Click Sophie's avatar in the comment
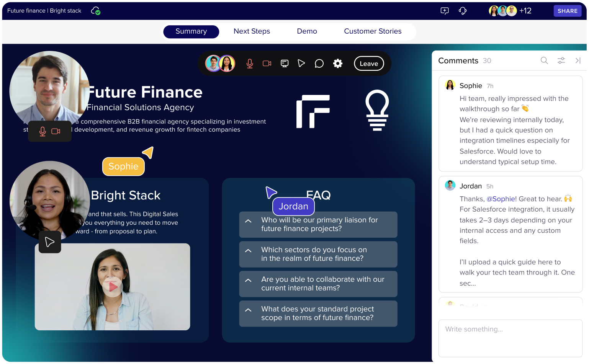Viewport: 589px width, 364px height. point(450,85)
